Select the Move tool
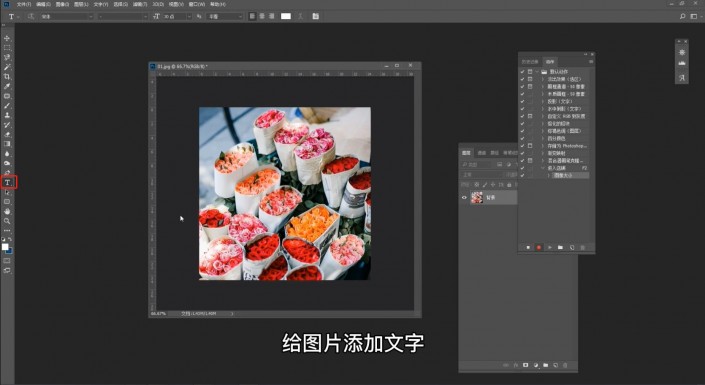The height and width of the screenshot is (385, 705). (7, 38)
